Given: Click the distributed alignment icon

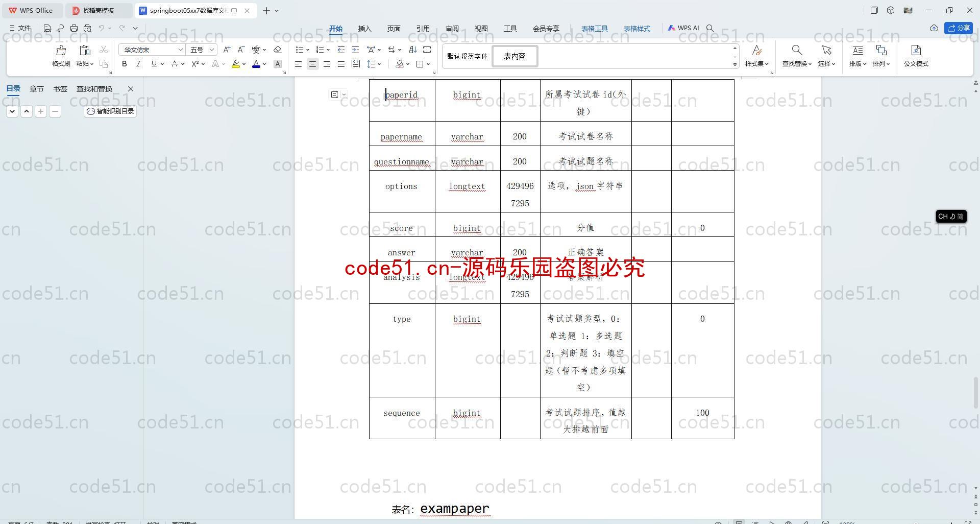Looking at the screenshot, I should pos(356,64).
